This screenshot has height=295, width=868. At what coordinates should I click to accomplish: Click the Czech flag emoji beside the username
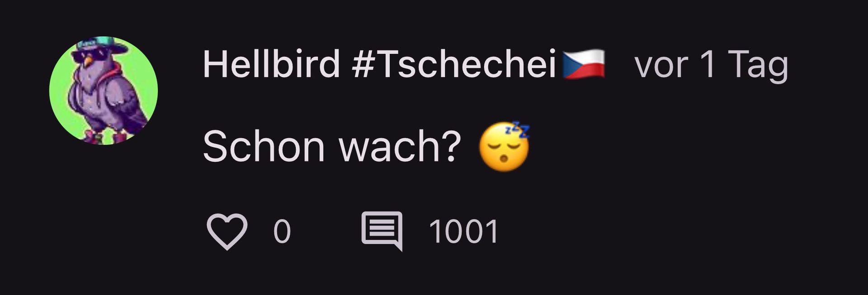[x=584, y=64]
